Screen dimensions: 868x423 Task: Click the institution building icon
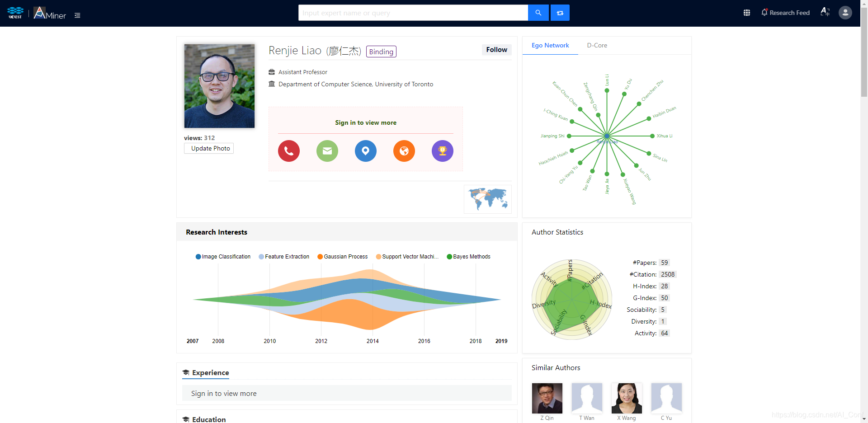(272, 84)
